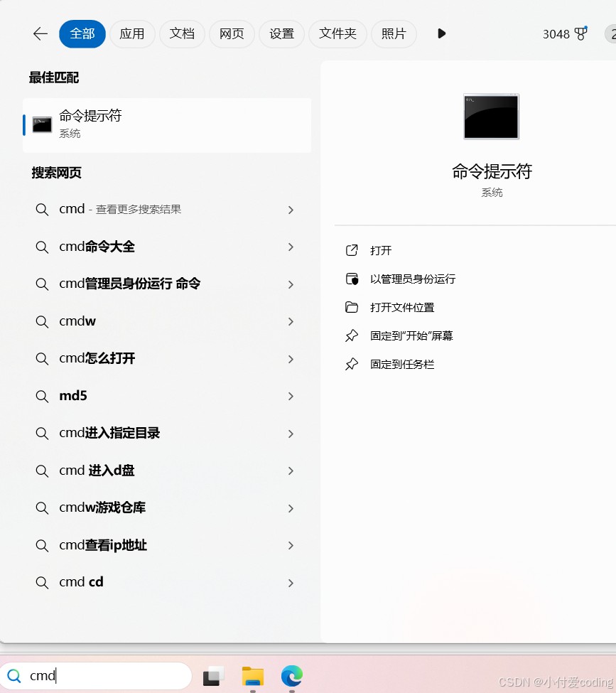
Task: Click the large Command Prompt thumbnail
Action: (492, 117)
